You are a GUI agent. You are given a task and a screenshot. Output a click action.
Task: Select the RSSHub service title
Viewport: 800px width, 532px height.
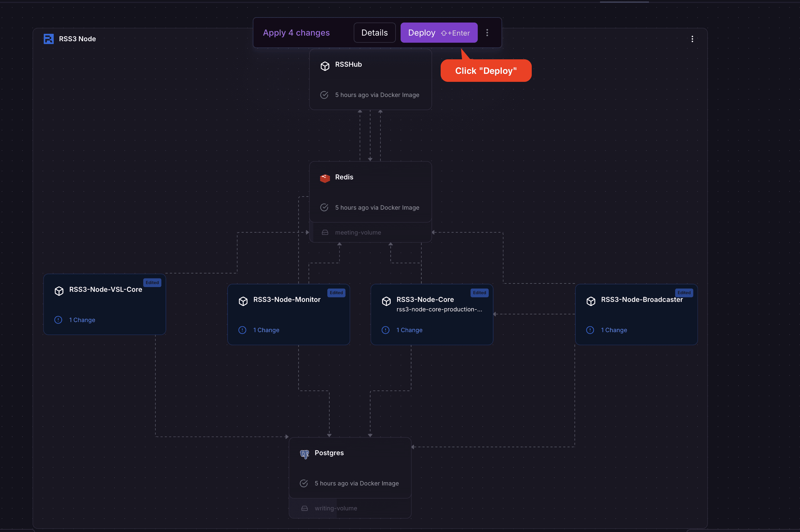(x=349, y=64)
